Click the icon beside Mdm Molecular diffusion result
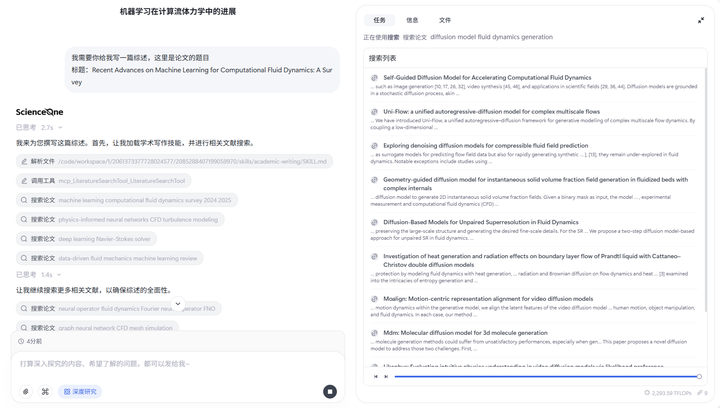Screen dimensions: 720x408 tap(374, 333)
